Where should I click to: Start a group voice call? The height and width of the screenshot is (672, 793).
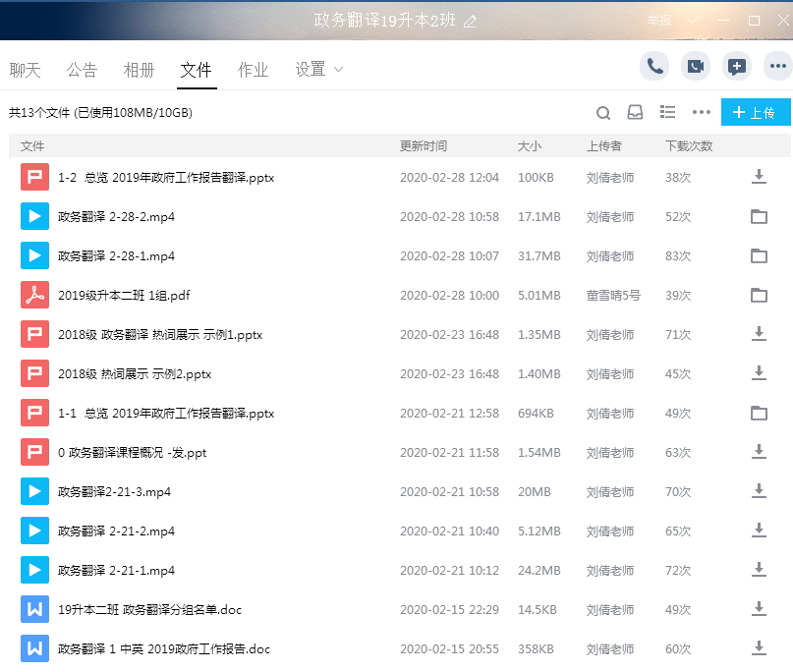[x=655, y=66]
